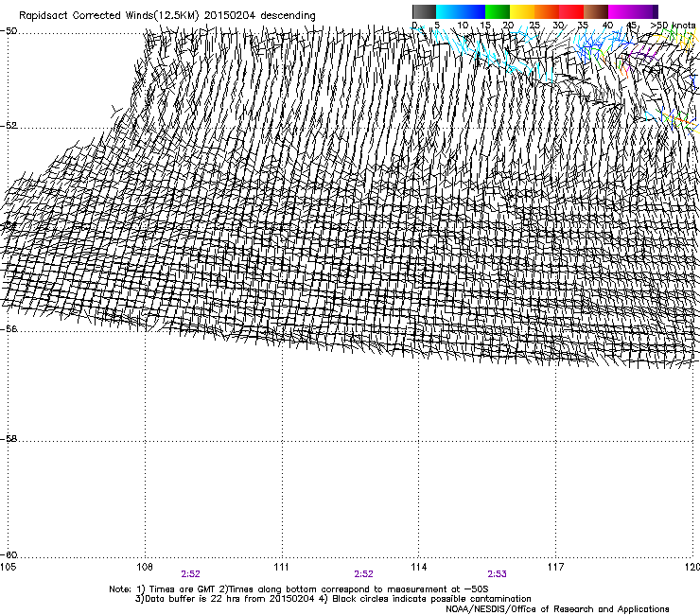
Task: Click the 'Times are GMT' note line
Action: point(299,589)
